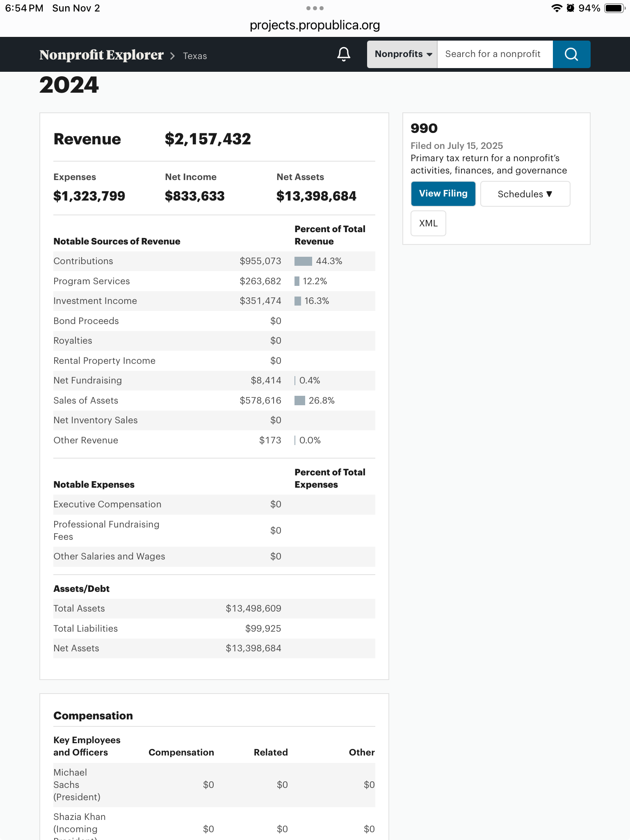The height and width of the screenshot is (840, 630).
Task: Go to Nonprofit Explorer home logo
Action: tap(101, 55)
